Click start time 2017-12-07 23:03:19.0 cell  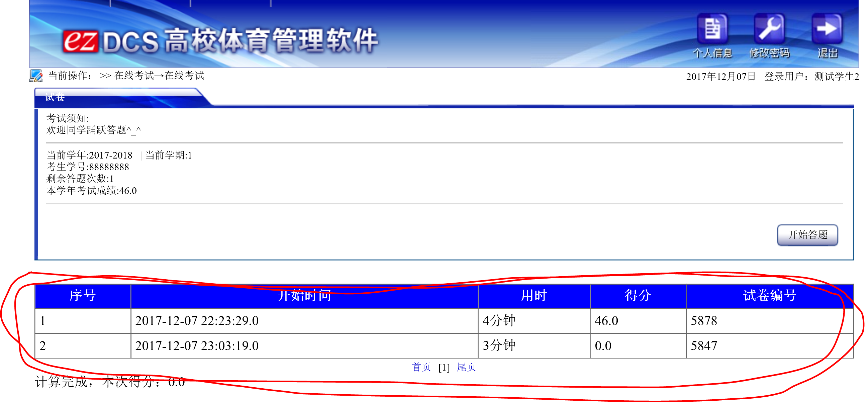(x=197, y=346)
